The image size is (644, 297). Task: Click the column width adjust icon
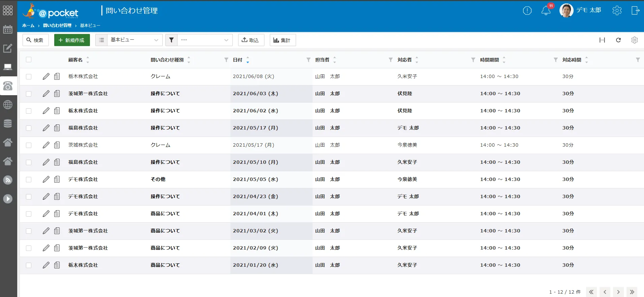[x=602, y=40]
